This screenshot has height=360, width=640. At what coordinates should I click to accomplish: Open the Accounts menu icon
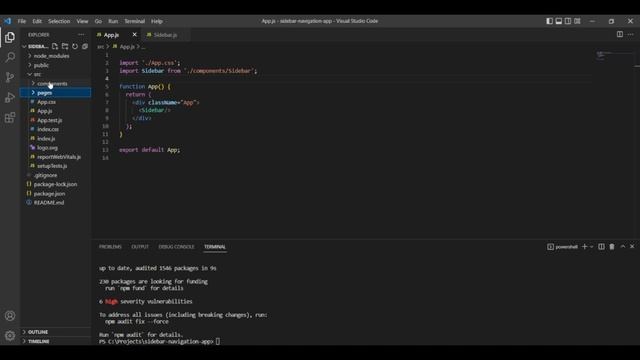tap(10, 316)
